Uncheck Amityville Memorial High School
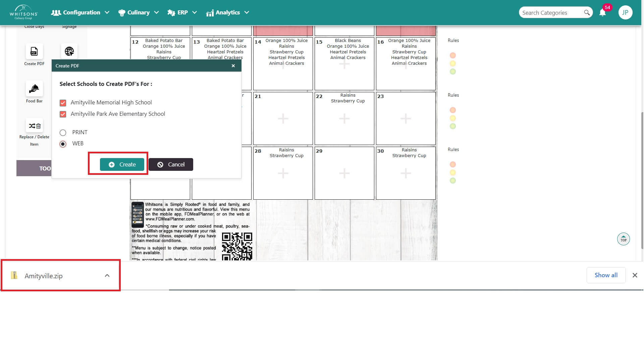This screenshot has height=343, width=644. point(63,103)
